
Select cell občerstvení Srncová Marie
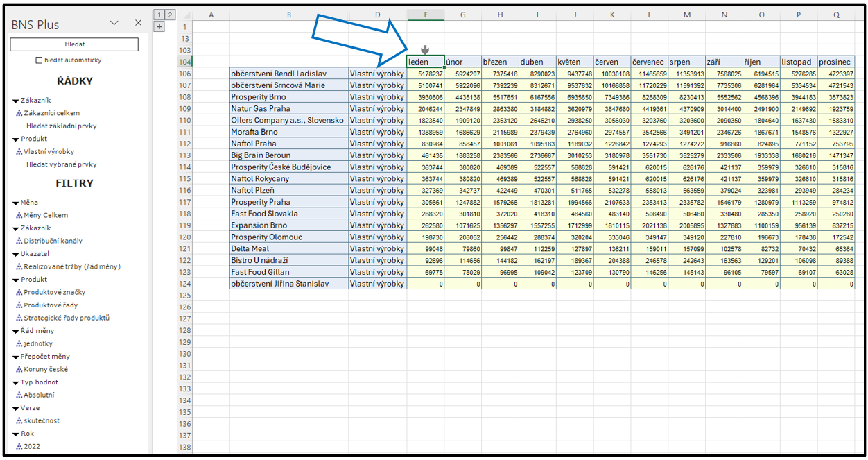point(288,85)
